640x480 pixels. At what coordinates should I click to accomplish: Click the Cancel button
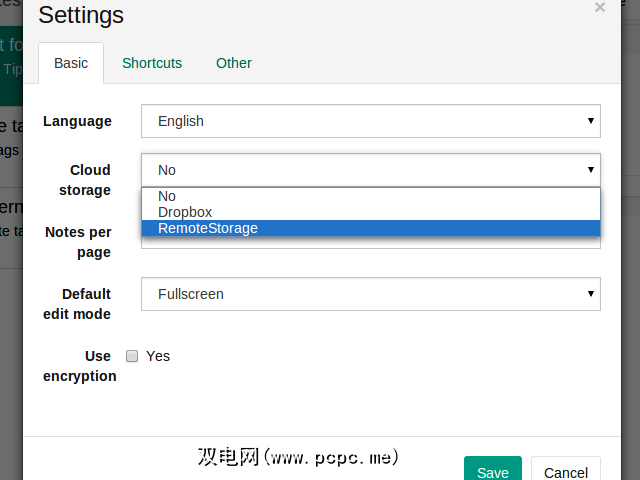pos(566,472)
